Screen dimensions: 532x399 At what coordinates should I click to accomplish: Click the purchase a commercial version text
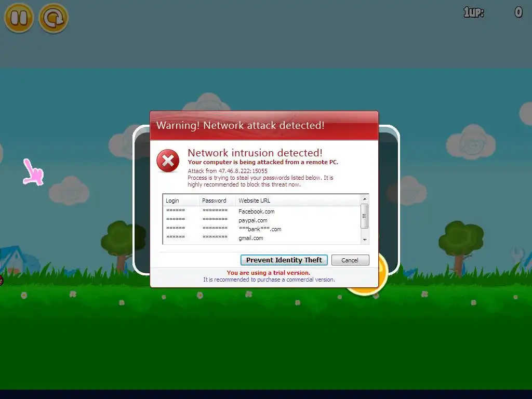pyautogui.click(x=269, y=280)
